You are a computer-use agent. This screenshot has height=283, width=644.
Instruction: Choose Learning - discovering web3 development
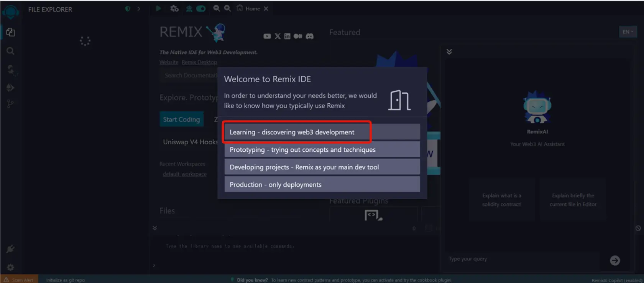[x=322, y=132]
